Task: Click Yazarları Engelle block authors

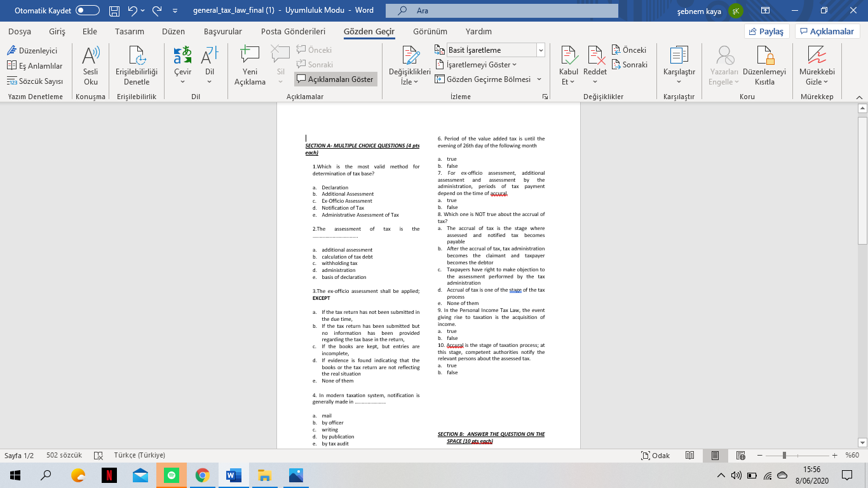Action: pos(724,66)
